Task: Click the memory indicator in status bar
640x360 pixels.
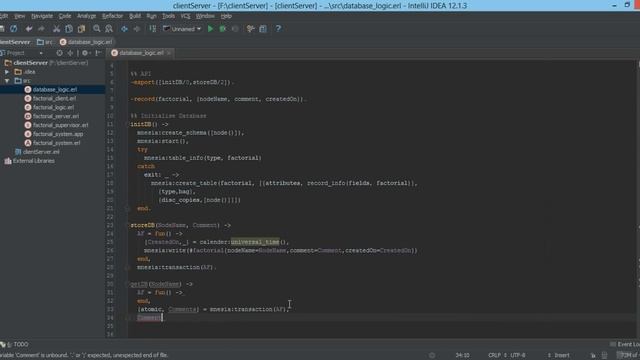Action: coord(629,356)
